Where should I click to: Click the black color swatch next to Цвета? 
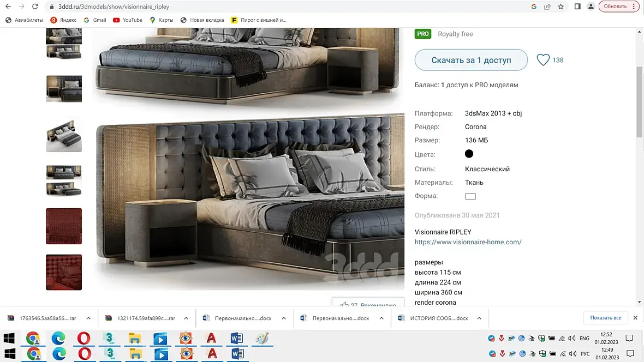pyautogui.click(x=469, y=154)
